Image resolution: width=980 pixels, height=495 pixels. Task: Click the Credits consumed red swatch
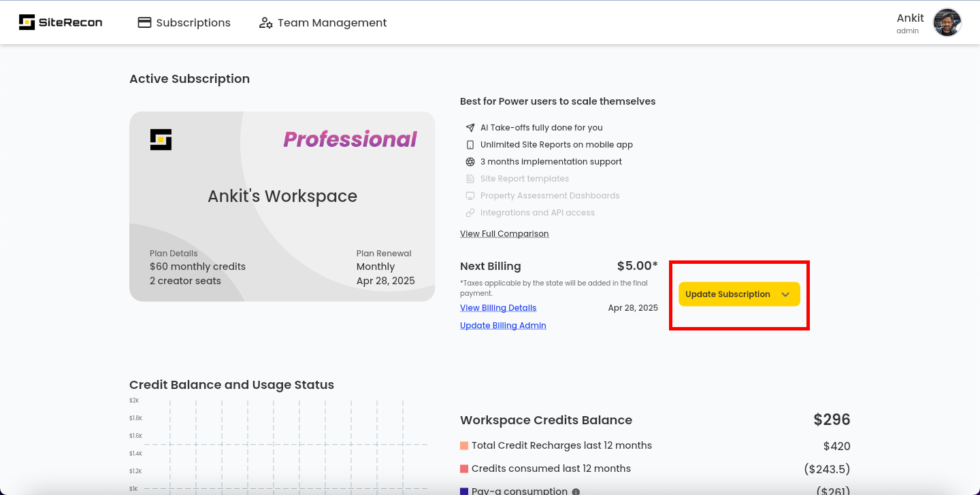coord(464,469)
